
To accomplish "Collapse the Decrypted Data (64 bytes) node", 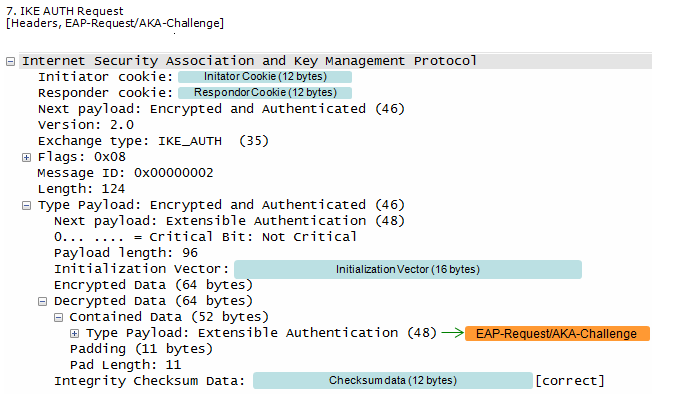I will click(42, 302).
